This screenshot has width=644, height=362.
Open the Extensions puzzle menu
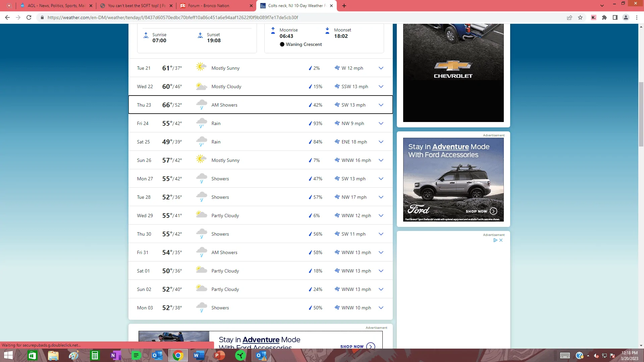[604, 17]
